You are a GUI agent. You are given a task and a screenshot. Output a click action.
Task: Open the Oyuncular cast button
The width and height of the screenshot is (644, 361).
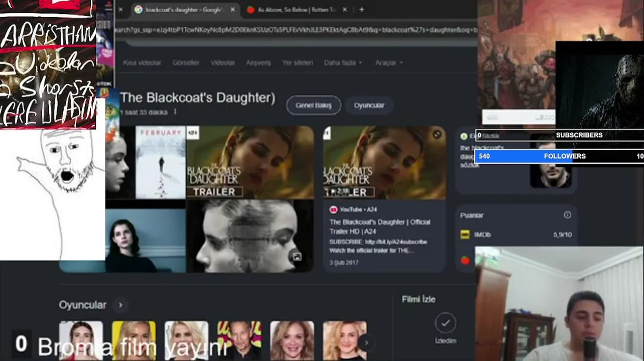pyautogui.click(x=369, y=105)
